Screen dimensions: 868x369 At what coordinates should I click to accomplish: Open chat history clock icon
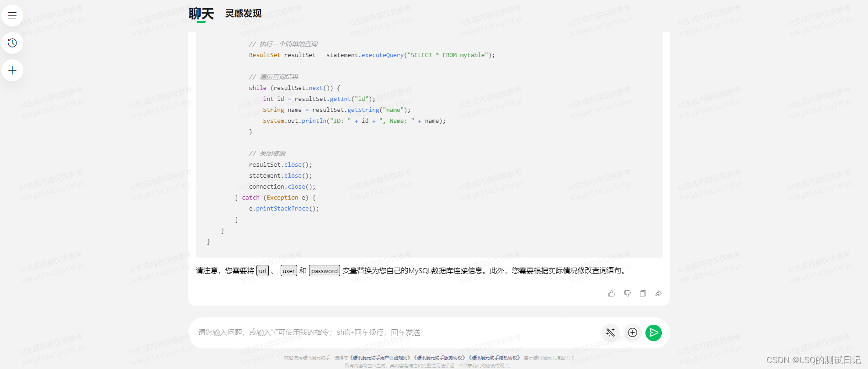pyautogui.click(x=12, y=43)
